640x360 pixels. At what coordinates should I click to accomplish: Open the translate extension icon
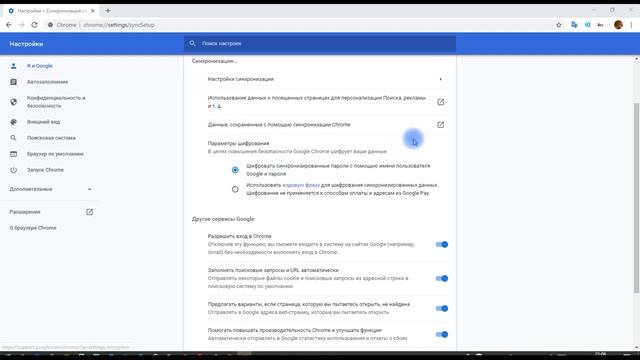pyautogui.click(x=574, y=25)
